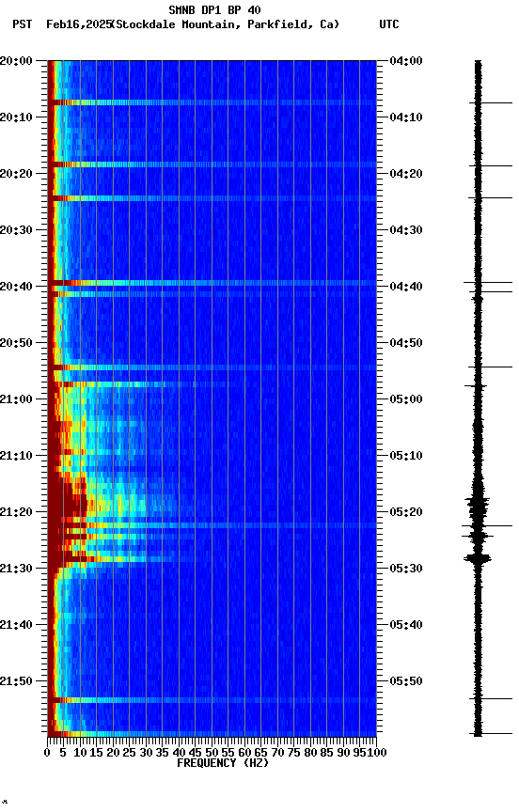
Task: Click the 21:50 PST time label
Action: click(x=16, y=681)
